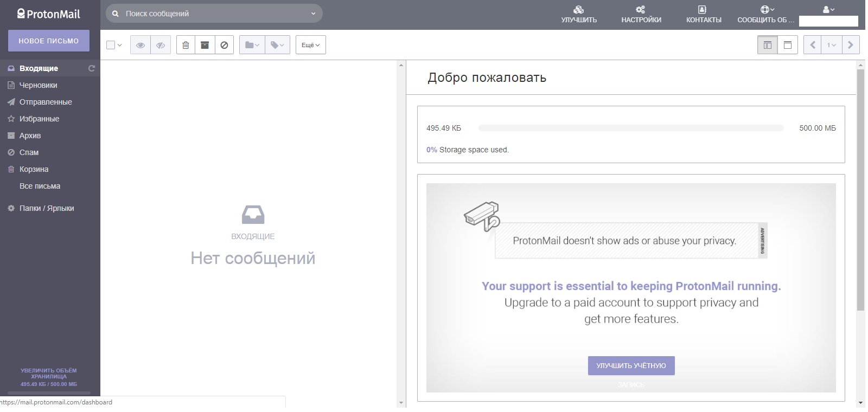The height and width of the screenshot is (412, 868).
Task: Click the archive box toolbar icon
Action: click(x=205, y=45)
